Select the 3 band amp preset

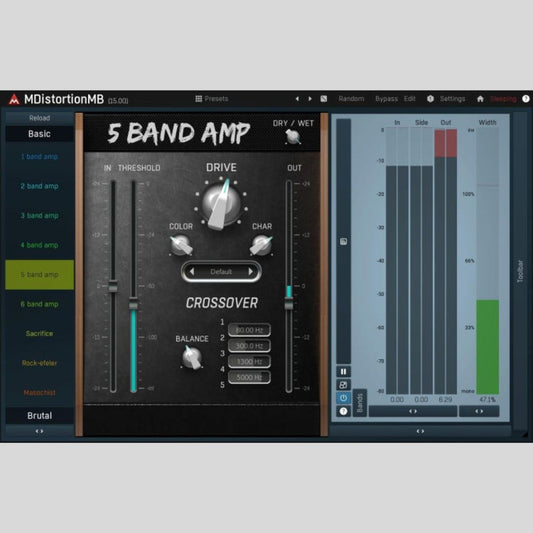pyautogui.click(x=39, y=216)
